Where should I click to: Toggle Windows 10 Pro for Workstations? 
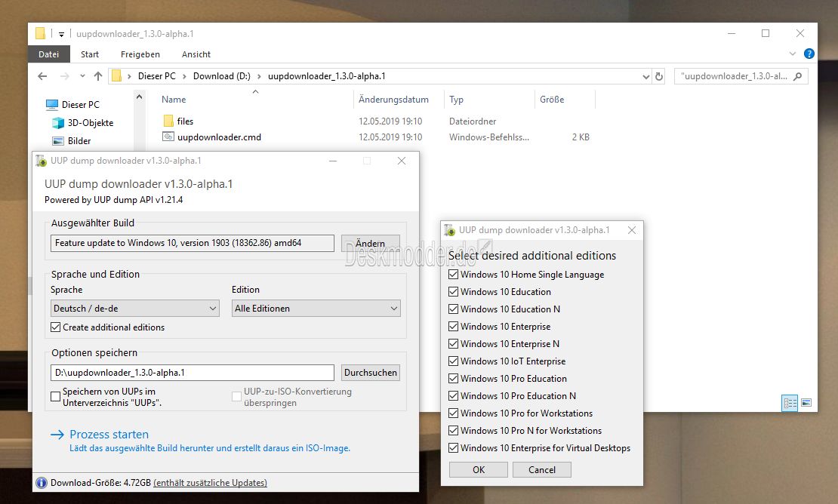(x=453, y=413)
